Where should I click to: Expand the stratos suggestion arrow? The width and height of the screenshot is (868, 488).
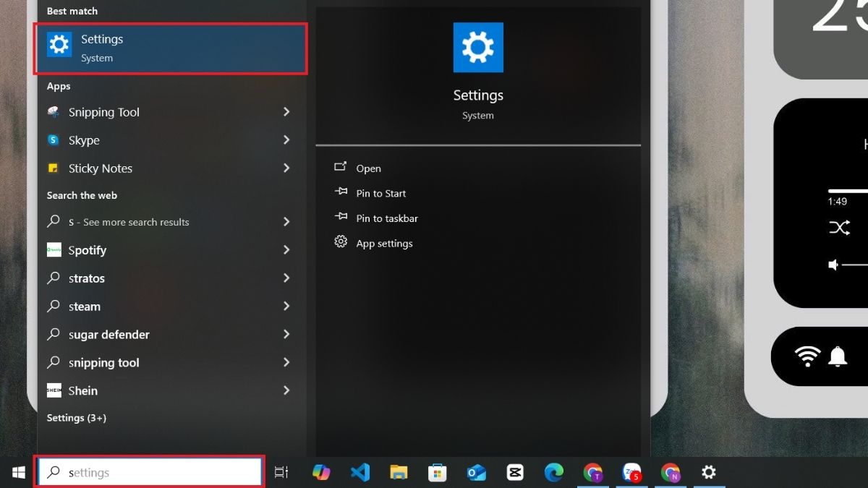tap(286, 278)
